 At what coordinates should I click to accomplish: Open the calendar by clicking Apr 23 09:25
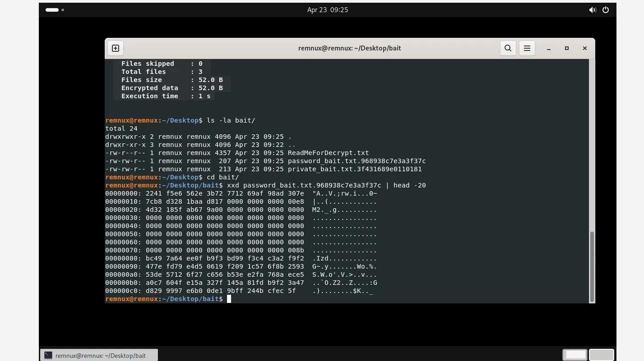tap(328, 9)
